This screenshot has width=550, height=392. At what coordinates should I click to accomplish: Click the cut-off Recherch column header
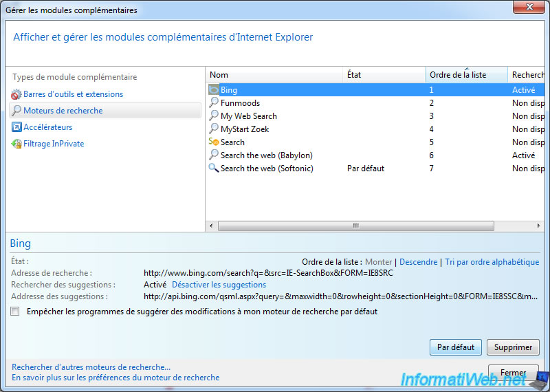(x=526, y=75)
